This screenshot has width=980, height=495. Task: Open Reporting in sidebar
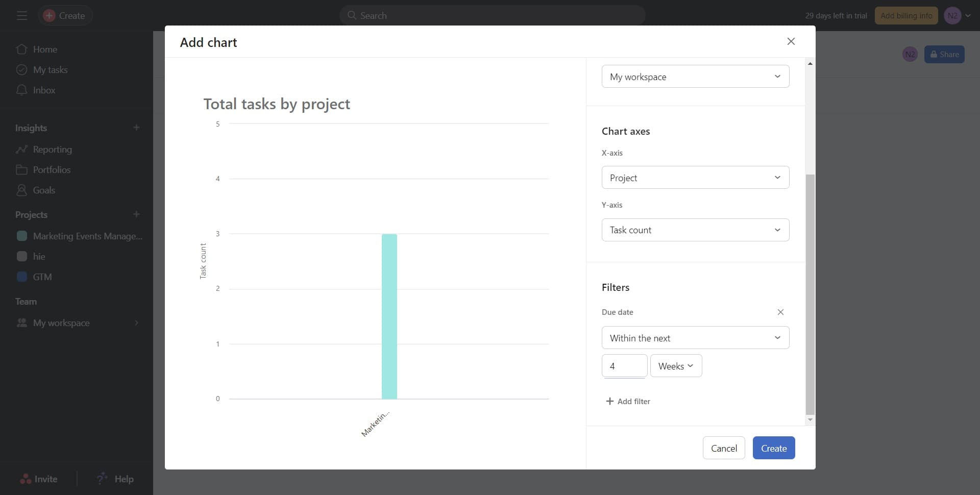(52, 150)
